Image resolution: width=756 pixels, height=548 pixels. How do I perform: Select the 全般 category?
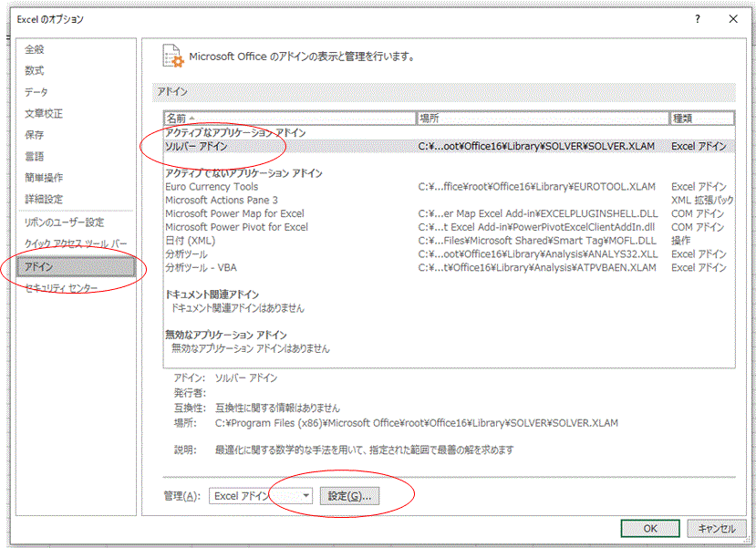pos(35,49)
